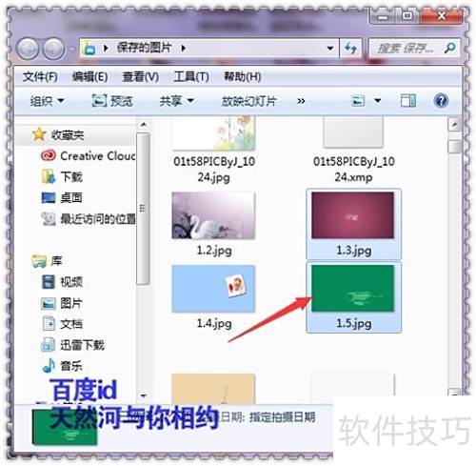The image size is (476, 466).
Task: Click the 1.3.jpg filename text
Action: (x=354, y=251)
